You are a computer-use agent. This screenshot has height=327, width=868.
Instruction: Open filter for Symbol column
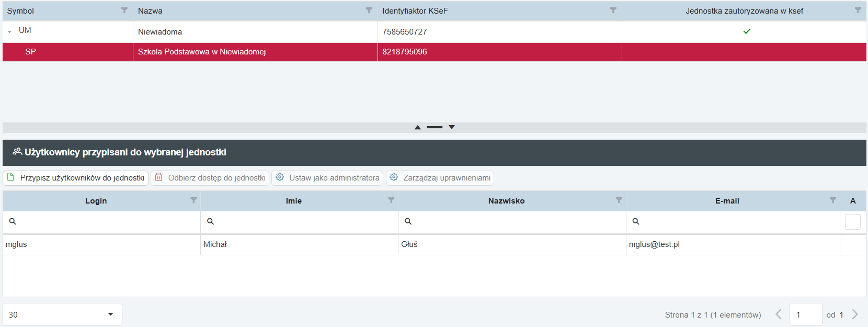coord(124,10)
